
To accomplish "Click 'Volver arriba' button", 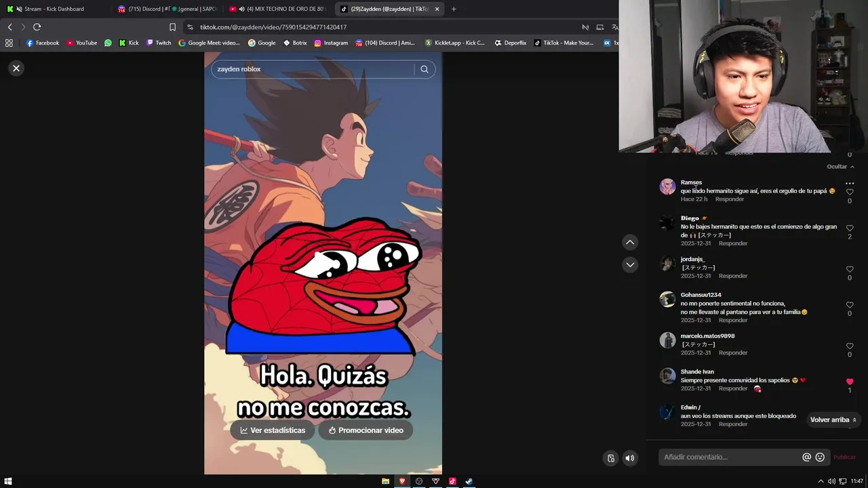I will (833, 420).
